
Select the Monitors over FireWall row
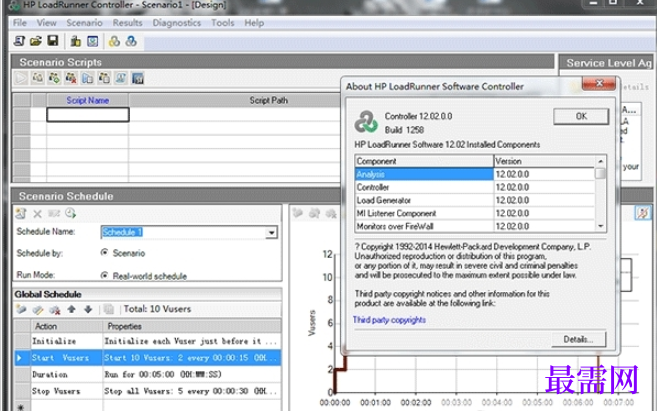pos(475,226)
